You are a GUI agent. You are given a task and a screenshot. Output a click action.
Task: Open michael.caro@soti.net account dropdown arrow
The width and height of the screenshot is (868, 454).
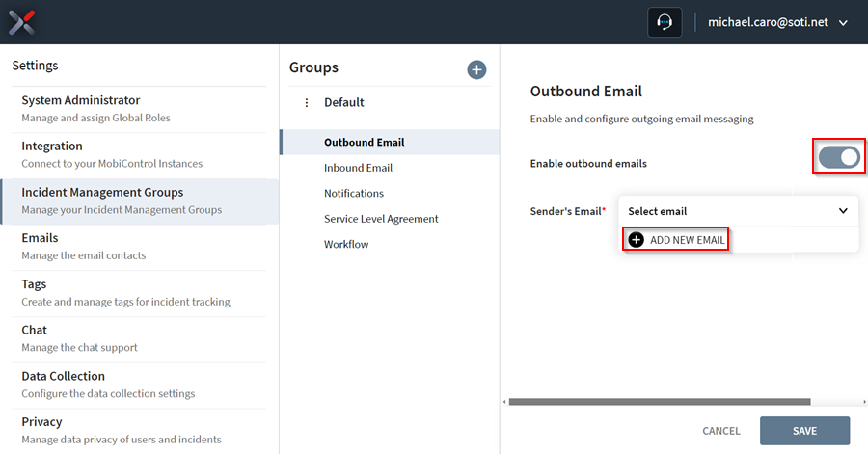click(843, 23)
